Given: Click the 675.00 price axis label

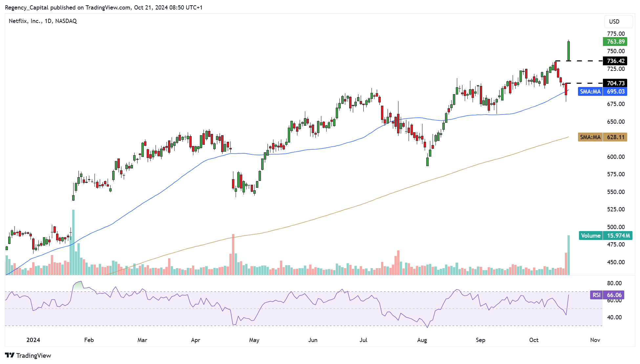Looking at the screenshot, I should coord(616,104).
